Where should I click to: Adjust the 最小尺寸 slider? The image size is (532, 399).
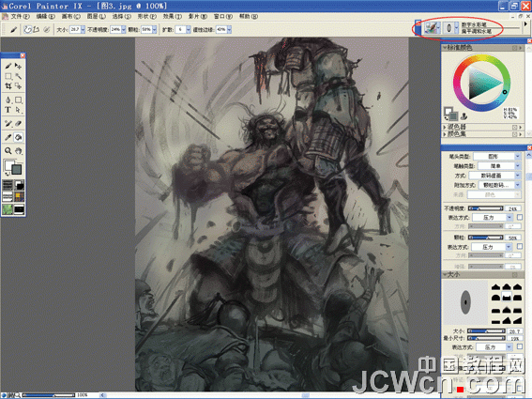tap(486, 338)
